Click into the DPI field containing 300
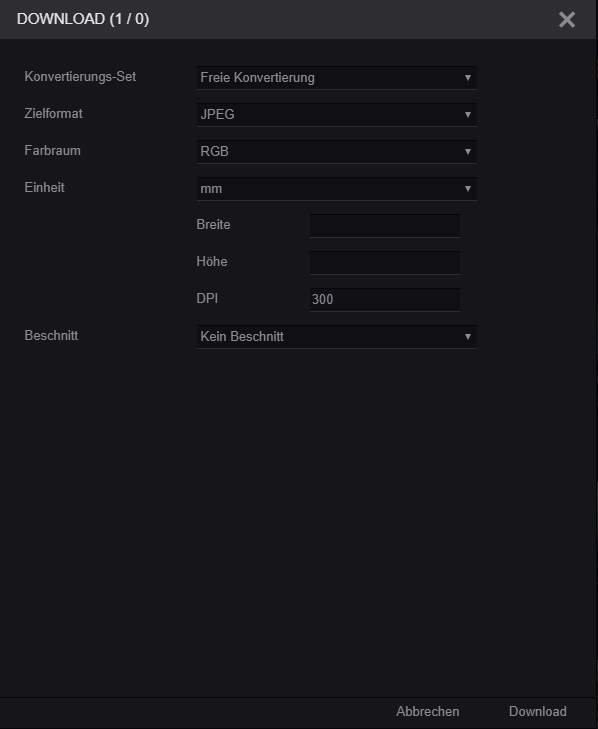This screenshot has height=729, width=598. click(385, 299)
